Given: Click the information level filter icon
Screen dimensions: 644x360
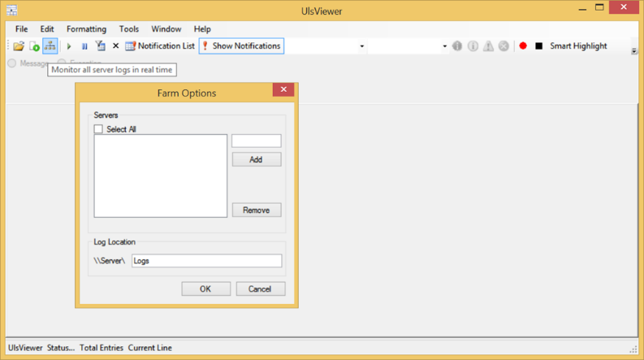Looking at the screenshot, I should [473, 46].
